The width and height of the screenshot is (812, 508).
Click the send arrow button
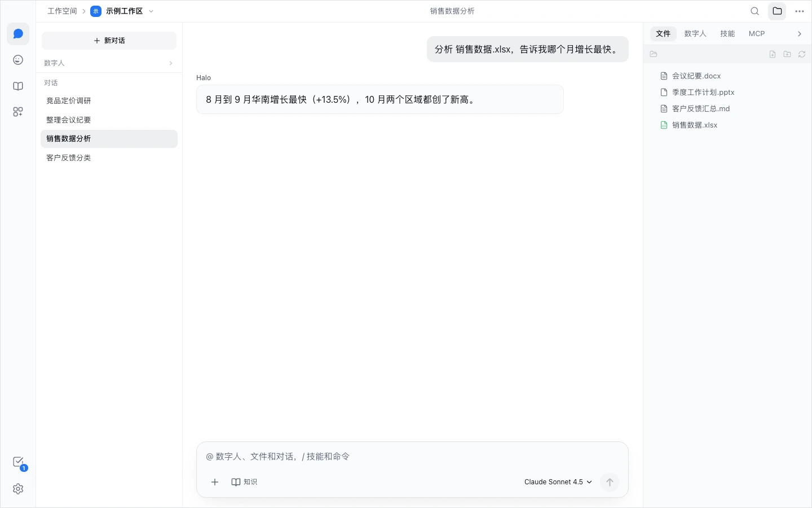click(610, 482)
